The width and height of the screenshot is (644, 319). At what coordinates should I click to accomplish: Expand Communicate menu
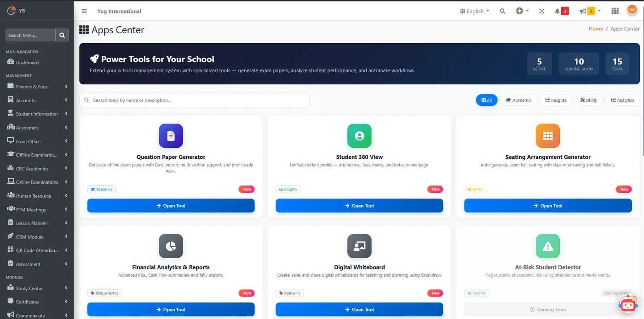(37, 315)
